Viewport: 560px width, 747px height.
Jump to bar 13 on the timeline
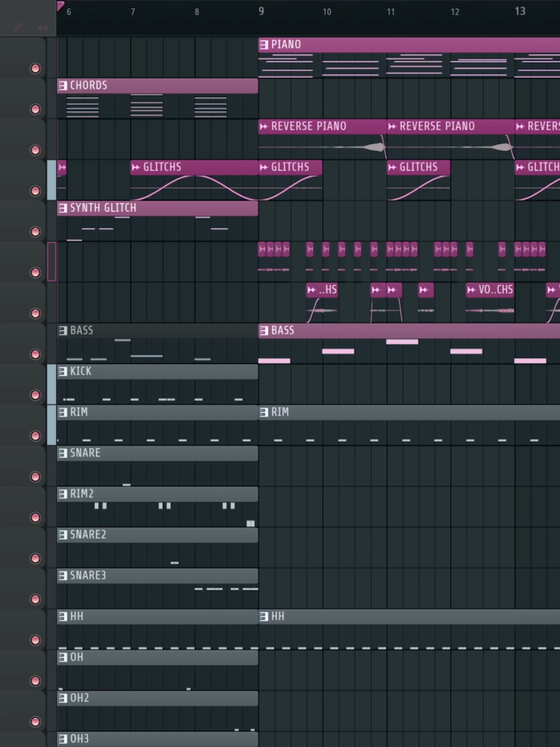pyautogui.click(x=520, y=11)
